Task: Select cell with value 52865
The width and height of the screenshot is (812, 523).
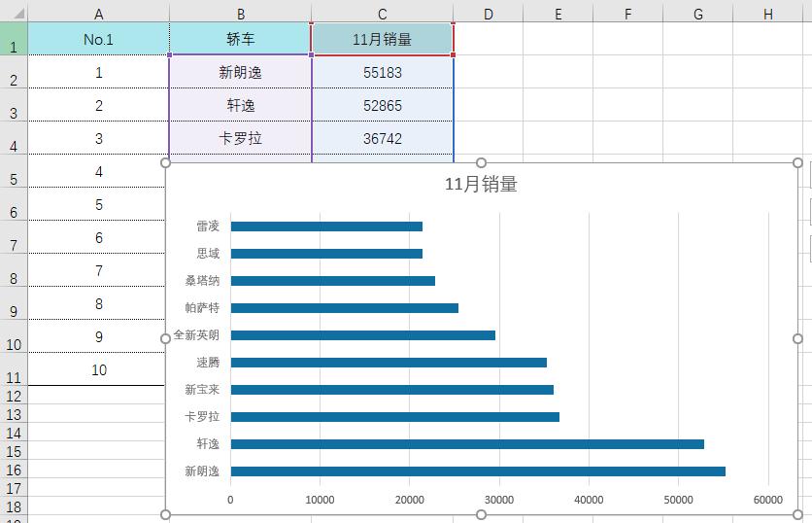Action: [382, 105]
